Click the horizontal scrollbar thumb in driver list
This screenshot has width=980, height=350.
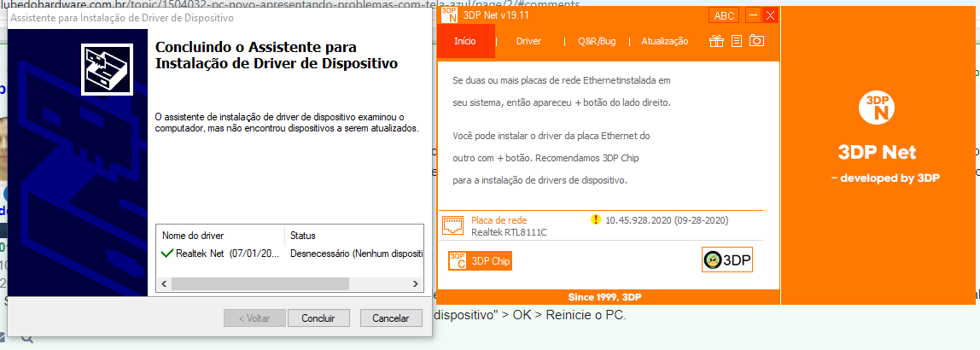(x=260, y=283)
